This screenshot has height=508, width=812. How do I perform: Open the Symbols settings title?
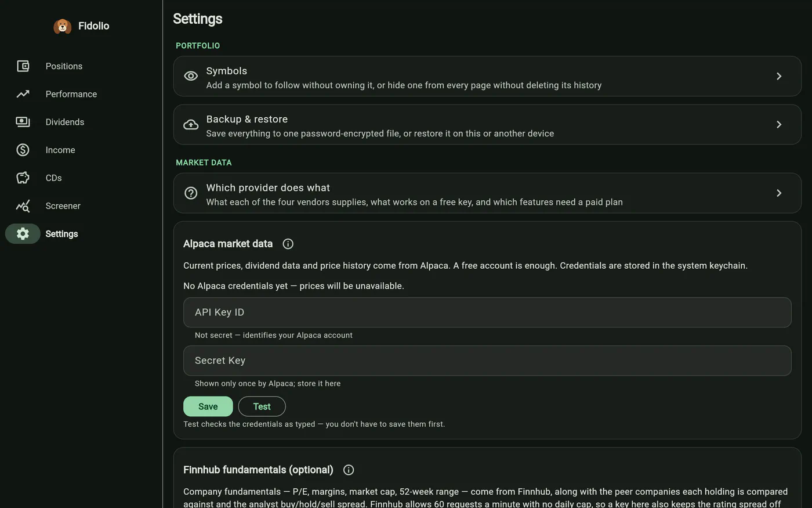tap(227, 71)
